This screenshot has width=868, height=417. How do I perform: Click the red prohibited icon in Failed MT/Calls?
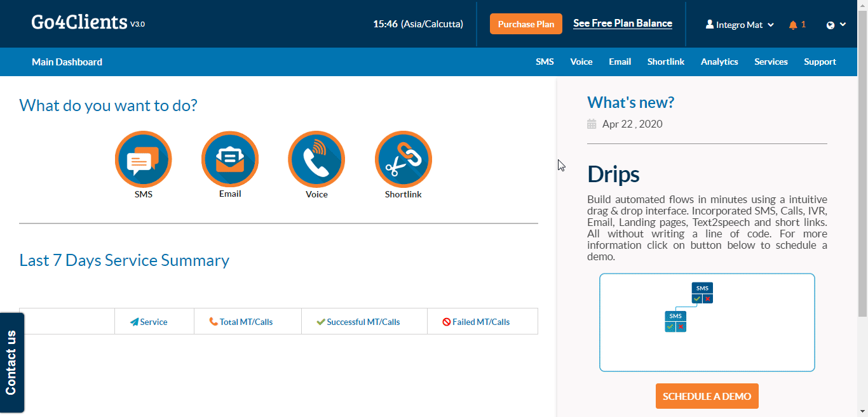click(447, 322)
